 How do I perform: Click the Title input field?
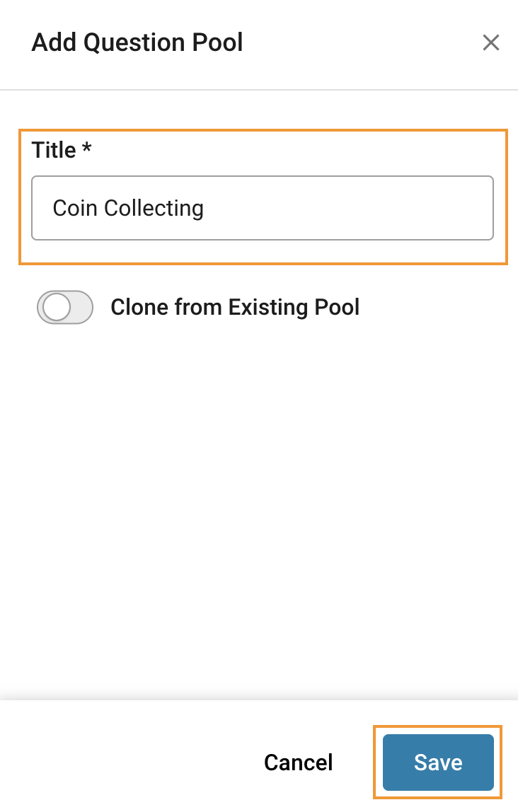point(262,208)
